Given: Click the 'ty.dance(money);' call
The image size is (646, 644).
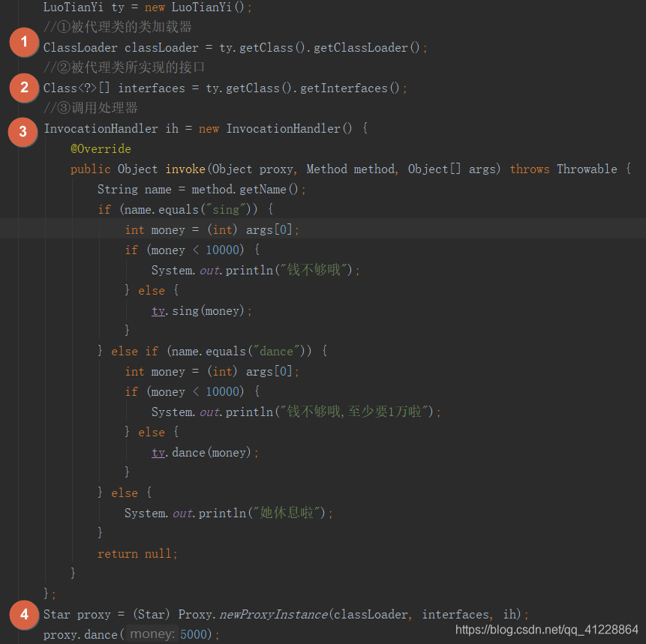Looking at the screenshot, I should coord(205,453).
